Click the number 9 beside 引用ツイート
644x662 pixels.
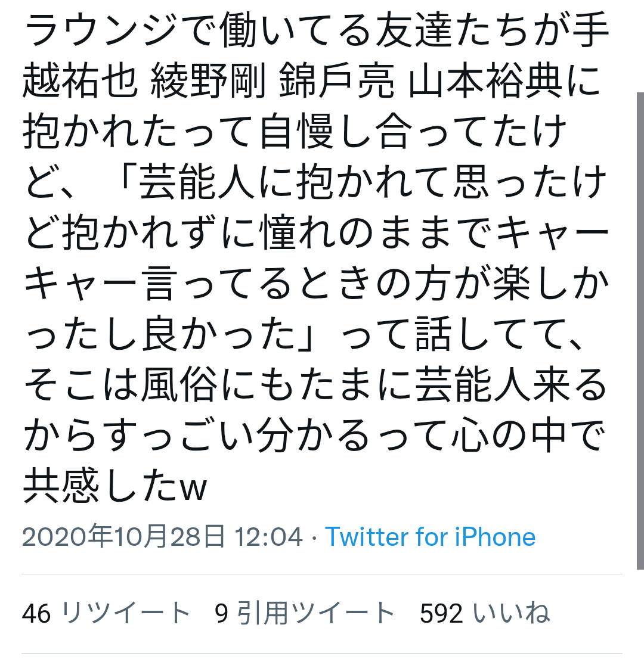(221, 614)
